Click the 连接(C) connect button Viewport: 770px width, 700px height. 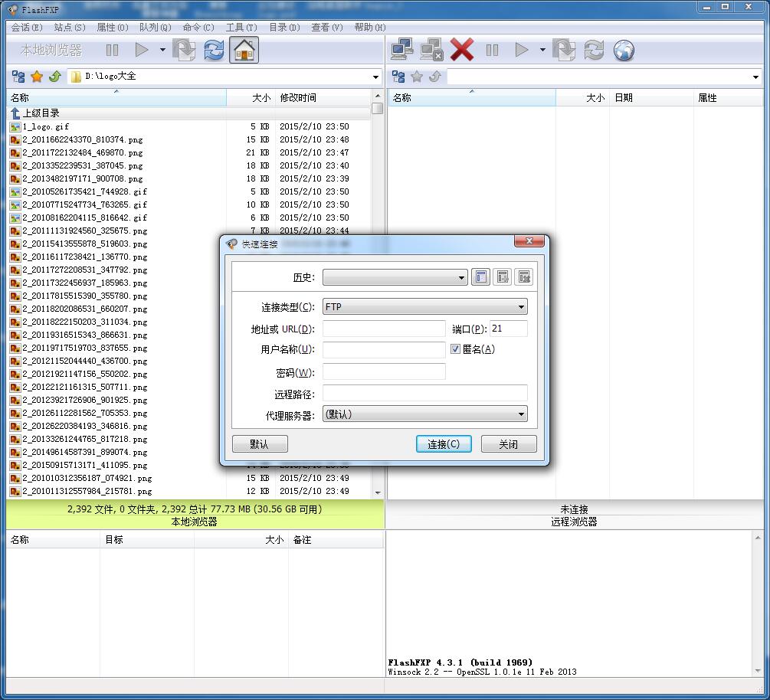click(444, 444)
